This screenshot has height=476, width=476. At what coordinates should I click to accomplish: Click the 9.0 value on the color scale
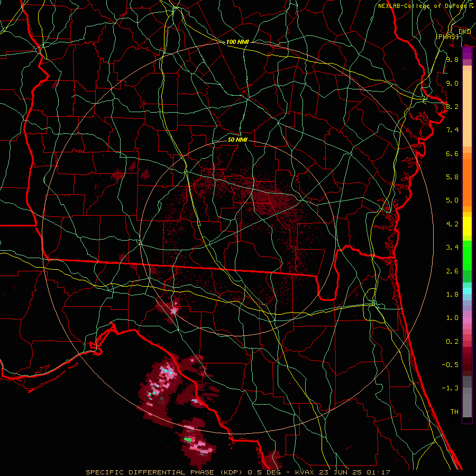pyautogui.click(x=452, y=83)
